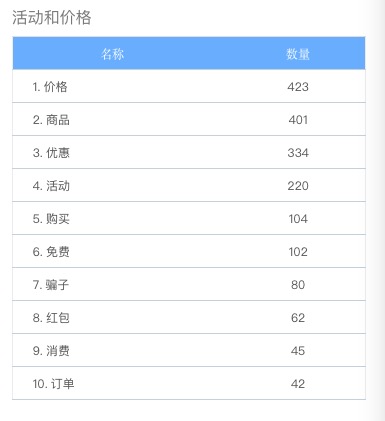Select the row 1. 价格
The image size is (385, 421).
189,86
